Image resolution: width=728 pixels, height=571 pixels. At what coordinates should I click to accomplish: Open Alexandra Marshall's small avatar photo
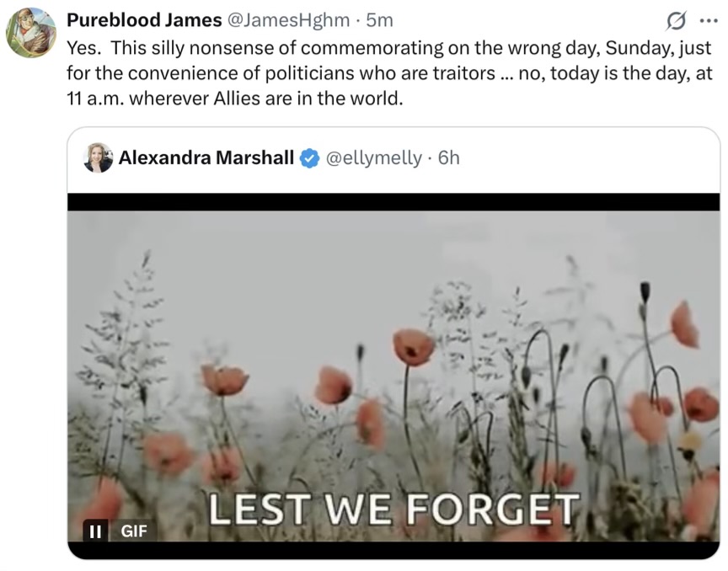98,157
